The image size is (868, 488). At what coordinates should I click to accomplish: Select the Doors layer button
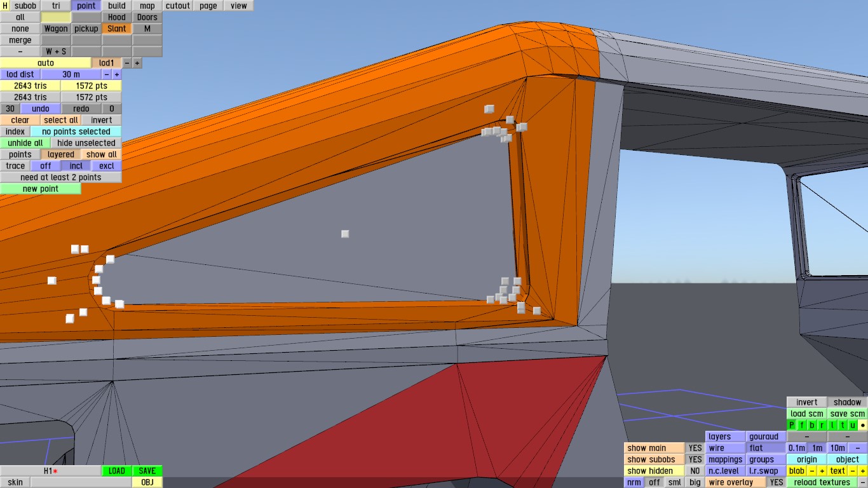click(147, 17)
